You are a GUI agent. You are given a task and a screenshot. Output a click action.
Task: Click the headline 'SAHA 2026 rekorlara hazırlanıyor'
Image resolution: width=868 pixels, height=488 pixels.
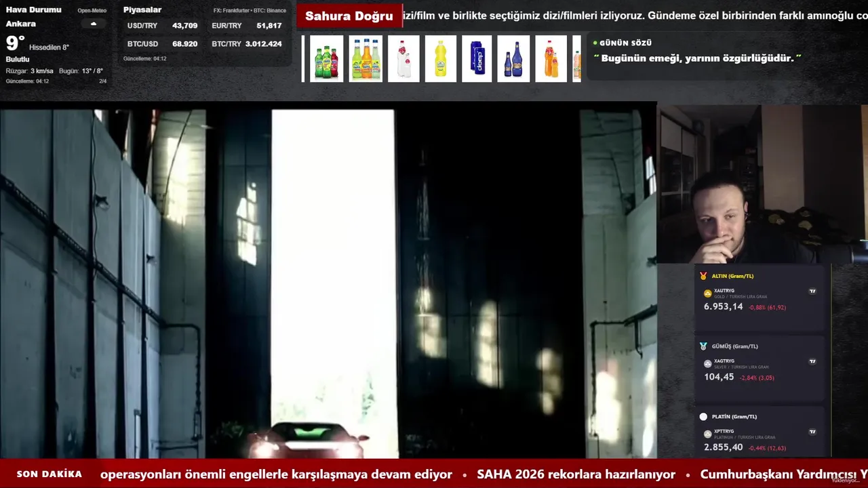(576, 474)
